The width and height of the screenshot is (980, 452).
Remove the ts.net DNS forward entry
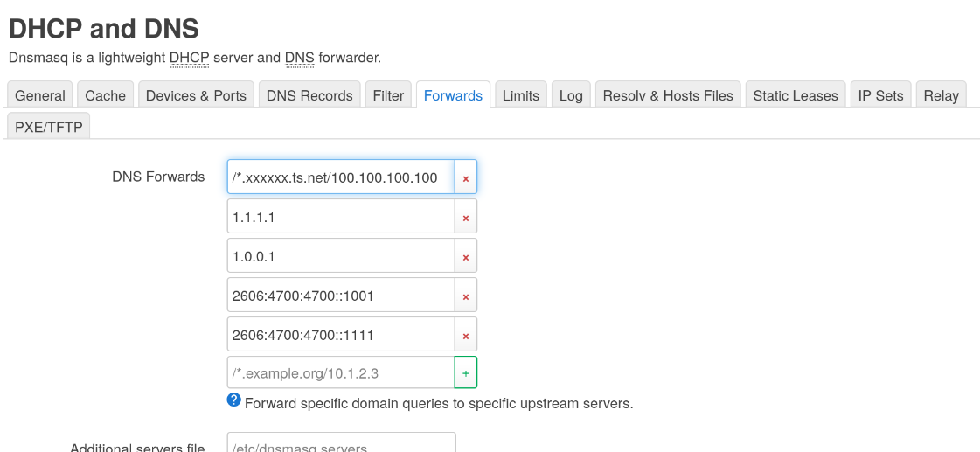466,177
